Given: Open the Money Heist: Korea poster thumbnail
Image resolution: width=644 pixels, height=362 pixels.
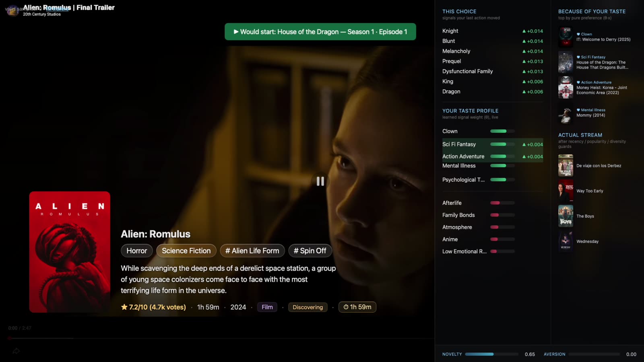Looking at the screenshot, I should point(566,87).
